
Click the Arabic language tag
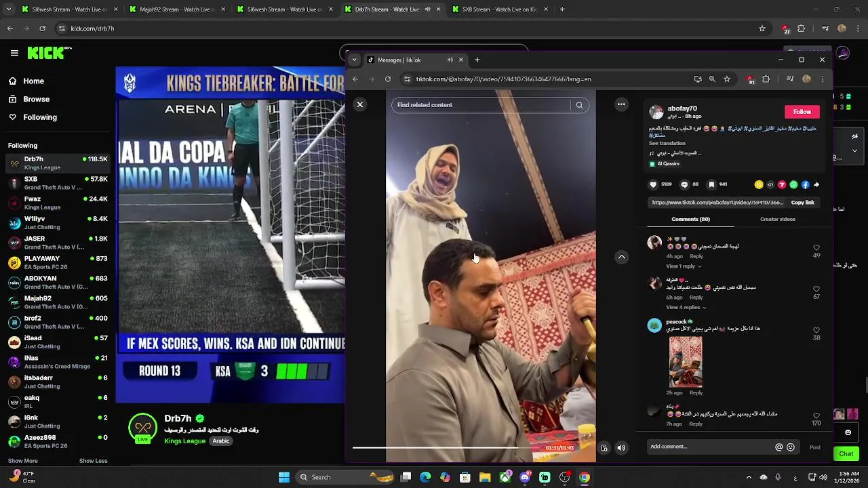221,441
